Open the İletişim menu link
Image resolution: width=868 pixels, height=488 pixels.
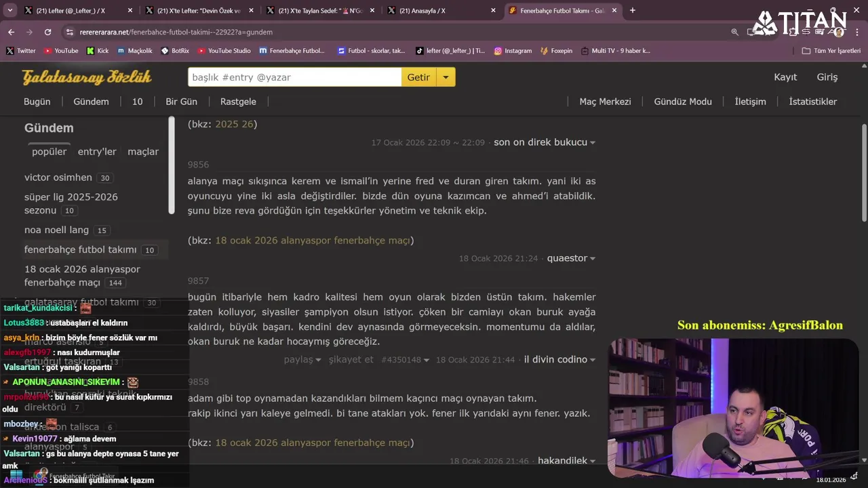click(750, 102)
